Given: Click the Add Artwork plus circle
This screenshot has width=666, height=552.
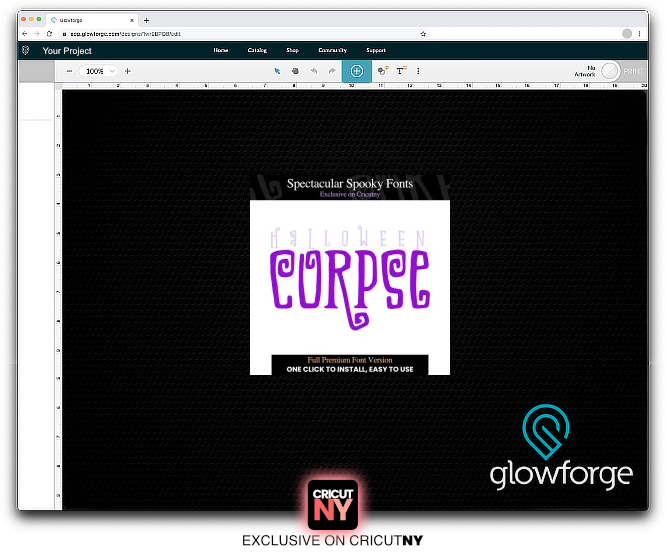Looking at the screenshot, I should [x=357, y=71].
